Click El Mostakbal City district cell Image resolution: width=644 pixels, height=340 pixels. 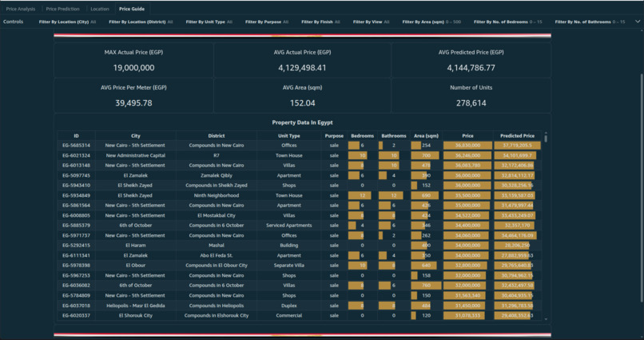pos(217,215)
